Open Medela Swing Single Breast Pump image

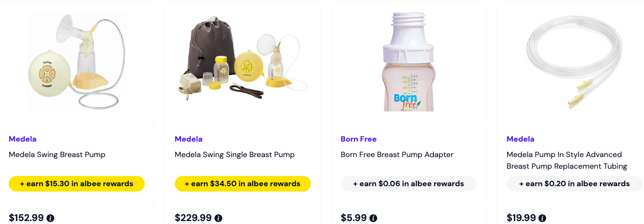click(243, 62)
